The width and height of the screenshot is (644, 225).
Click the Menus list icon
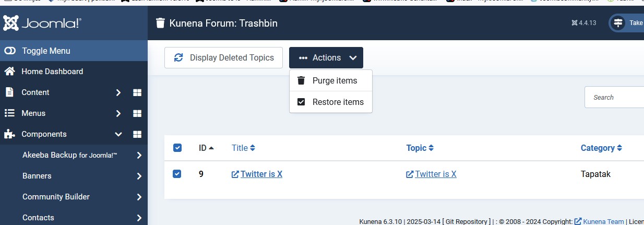point(9,113)
